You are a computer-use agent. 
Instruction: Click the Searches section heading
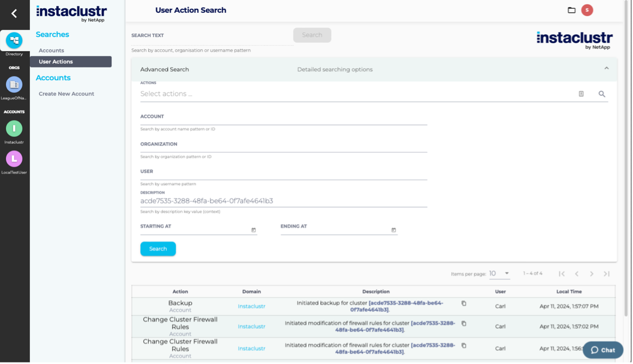tap(52, 34)
